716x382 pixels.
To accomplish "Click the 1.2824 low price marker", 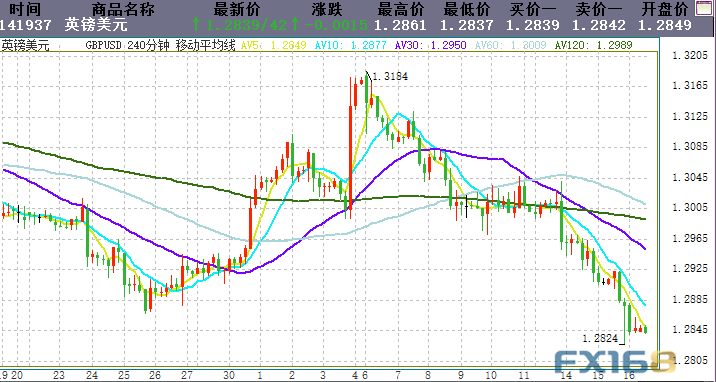I will click(x=600, y=338).
